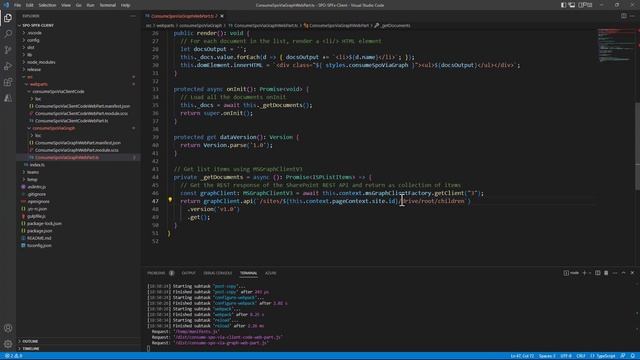Open the View menu
The width and height of the screenshot is (640, 360).
click(x=66, y=5)
